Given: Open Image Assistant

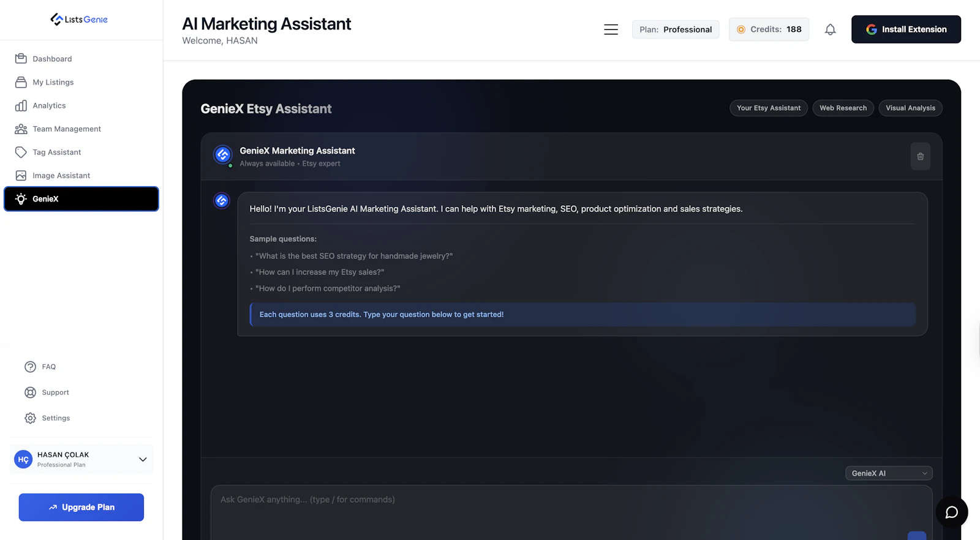Looking at the screenshot, I should tap(81, 175).
